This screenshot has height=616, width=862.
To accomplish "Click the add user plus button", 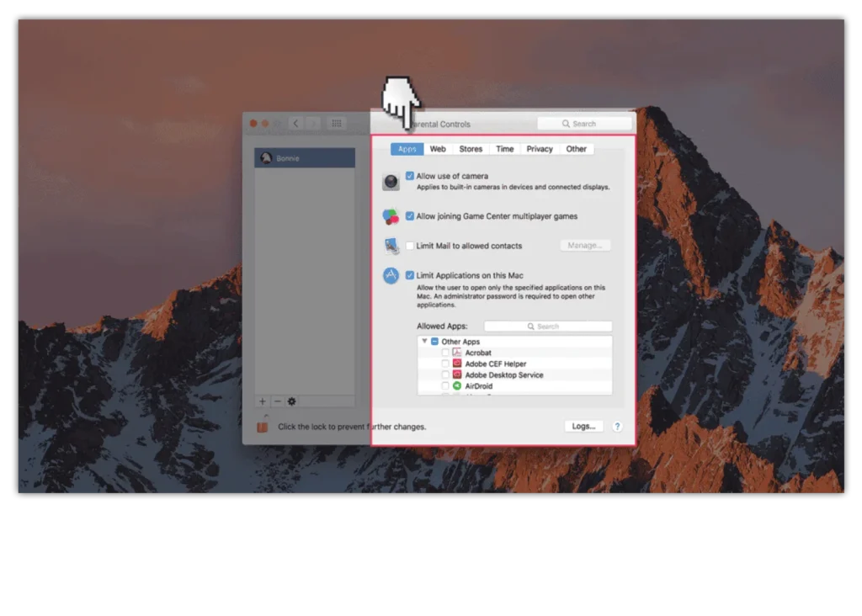I will (263, 401).
